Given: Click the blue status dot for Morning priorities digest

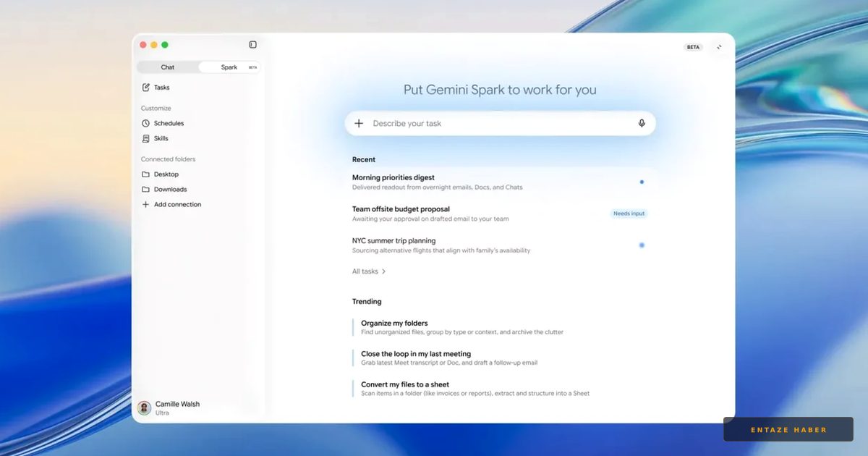Looking at the screenshot, I should point(642,182).
